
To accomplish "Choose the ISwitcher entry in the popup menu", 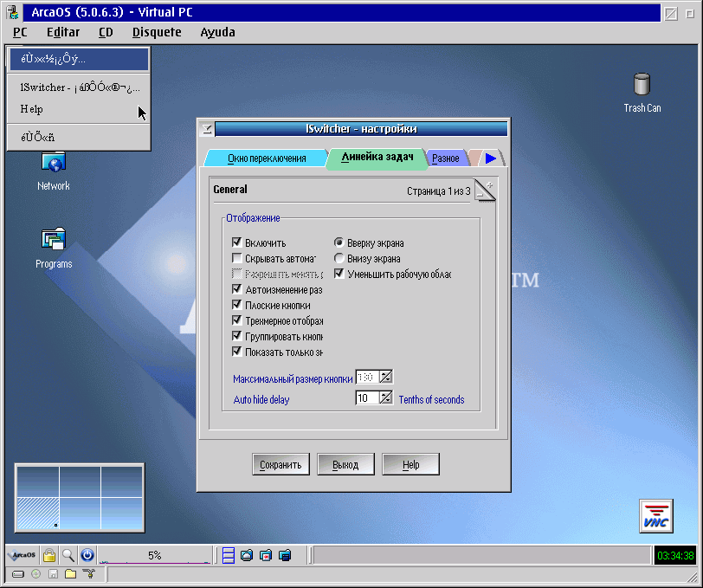I will click(x=79, y=87).
